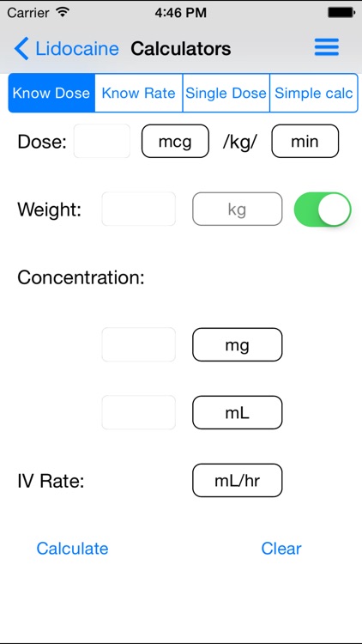Select the Know Dose tab

(51, 93)
